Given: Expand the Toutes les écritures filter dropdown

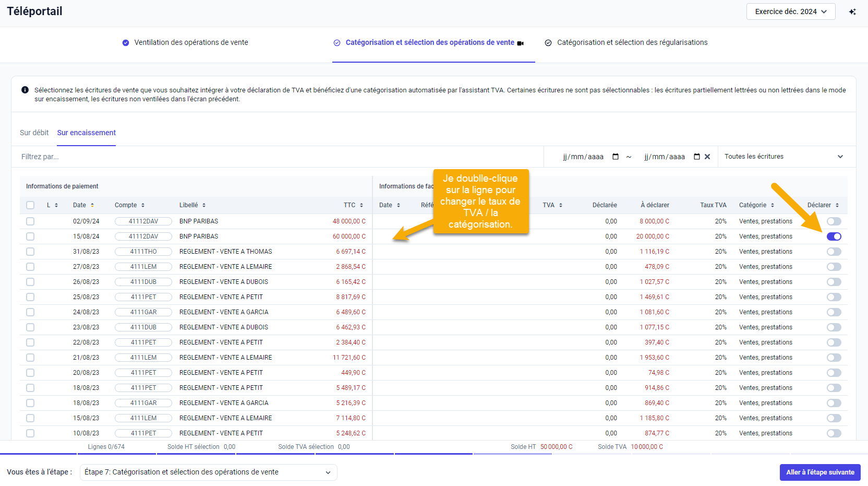Looking at the screenshot, I should click(x=783, y=157).
